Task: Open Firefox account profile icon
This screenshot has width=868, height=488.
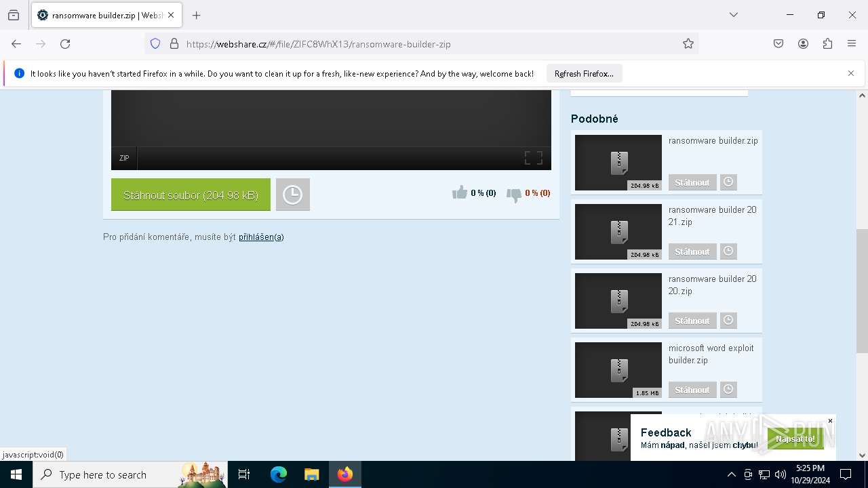Action: point(803,44)
